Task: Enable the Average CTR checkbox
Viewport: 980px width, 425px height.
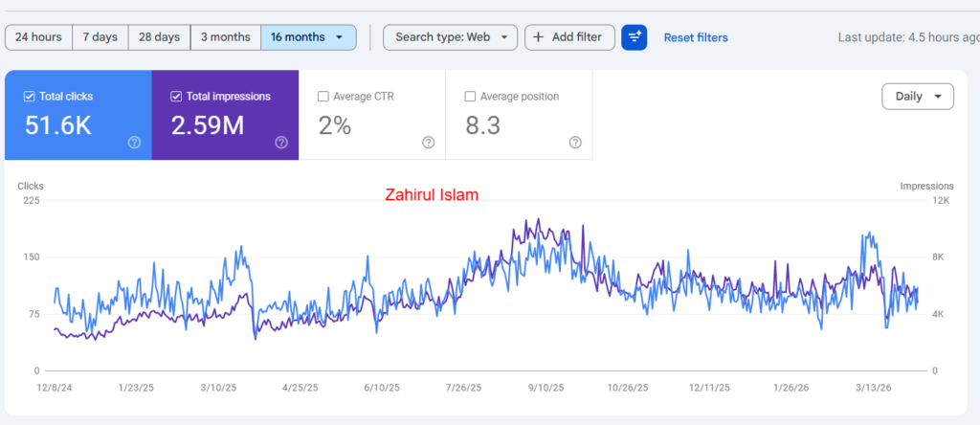Action: coord(323,97)
